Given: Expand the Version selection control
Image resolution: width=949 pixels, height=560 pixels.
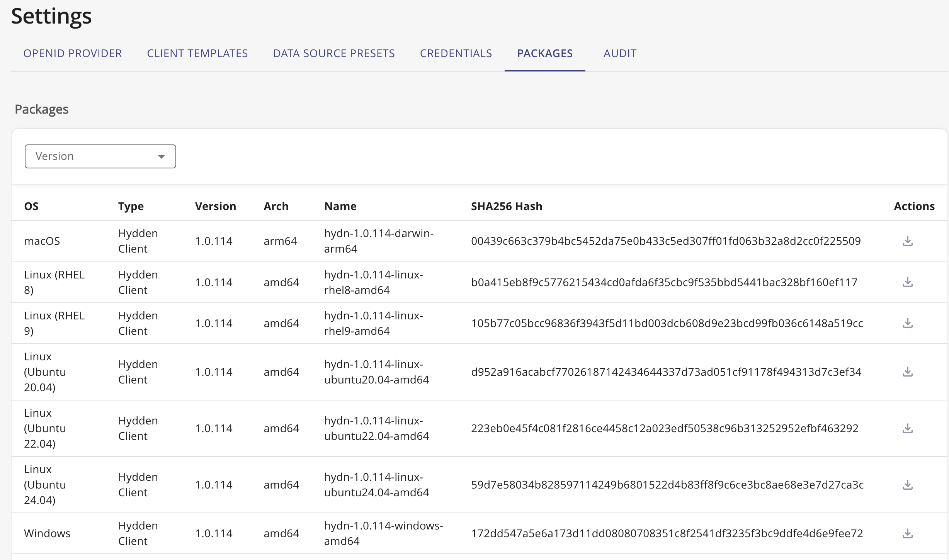Looking at the screenshot, I should 100,156.
